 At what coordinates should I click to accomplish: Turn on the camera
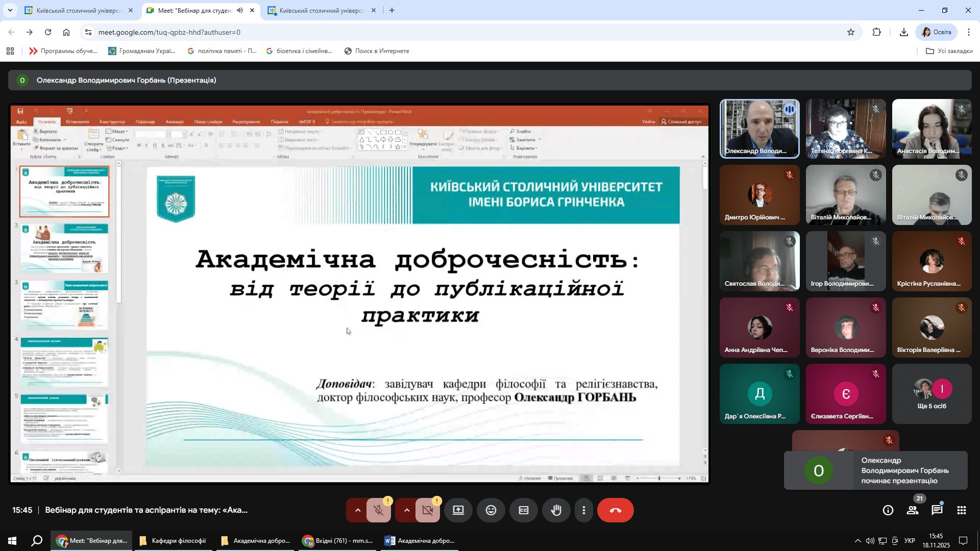[427, 510]
